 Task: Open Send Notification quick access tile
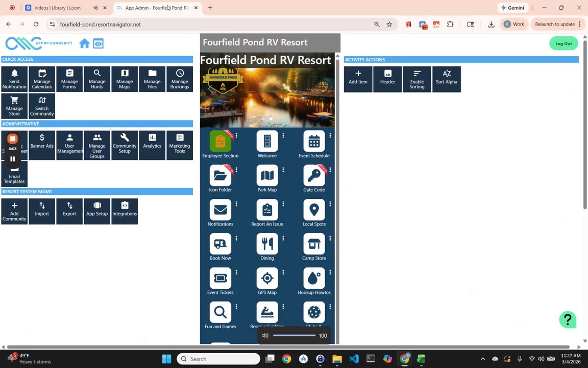point(14,79)
